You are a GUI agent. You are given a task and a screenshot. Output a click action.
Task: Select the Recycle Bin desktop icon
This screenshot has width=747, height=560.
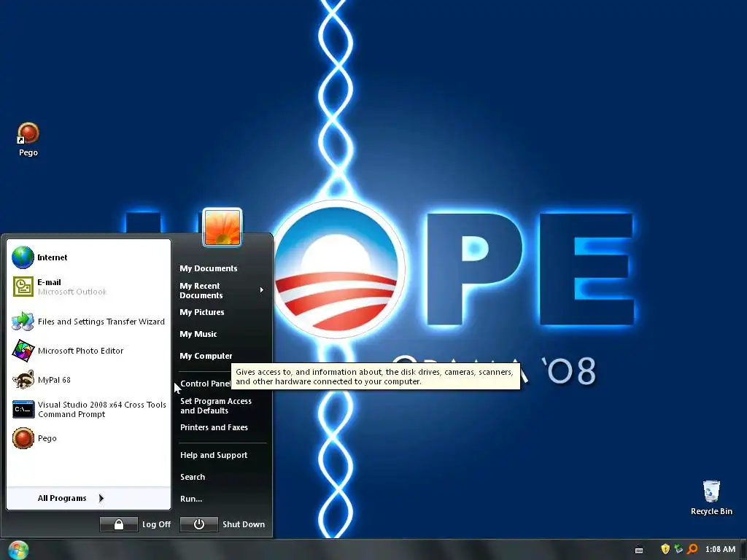click(711, 497)
